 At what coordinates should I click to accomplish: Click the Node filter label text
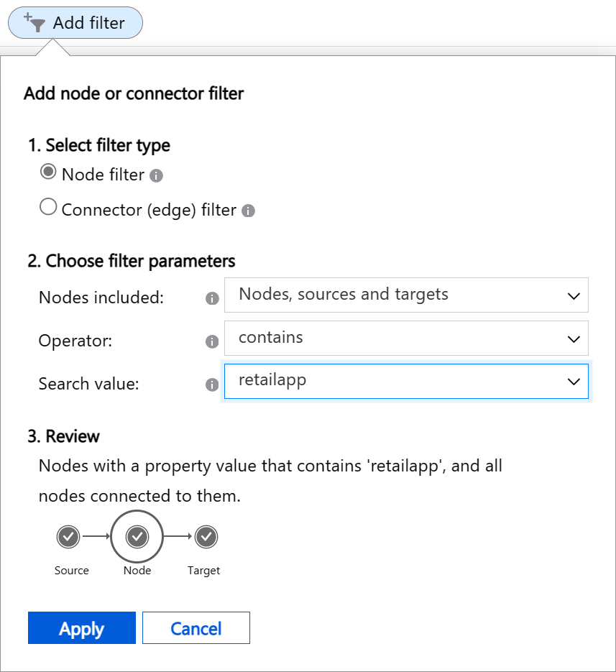click(x=103, y=175)
